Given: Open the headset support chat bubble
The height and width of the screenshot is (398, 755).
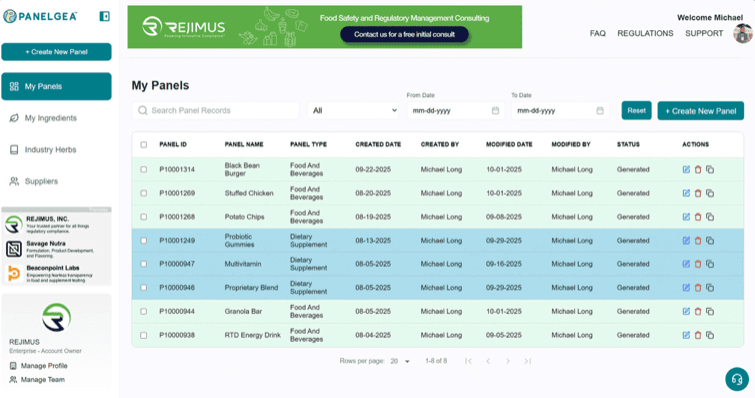Looking at the screenshot, I should pyautogui.click(x=737, y=379).
